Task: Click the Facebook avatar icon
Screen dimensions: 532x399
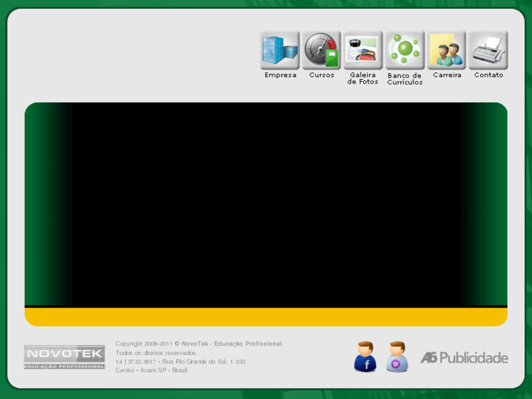Action: click(x=365, y=357)
